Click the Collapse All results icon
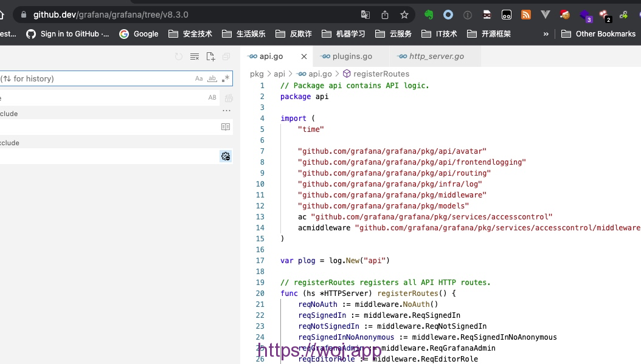Viewport: 641px width, 364px height. (x=226, y=57)
